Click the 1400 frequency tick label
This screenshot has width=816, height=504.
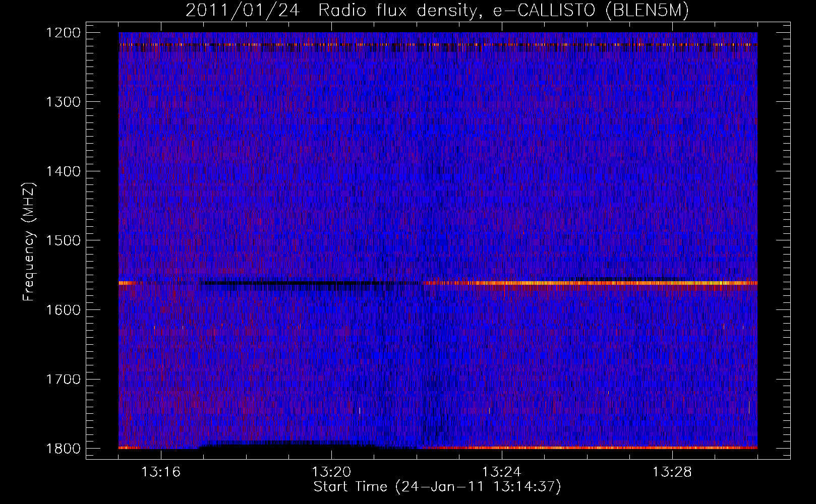click(63, 171)
